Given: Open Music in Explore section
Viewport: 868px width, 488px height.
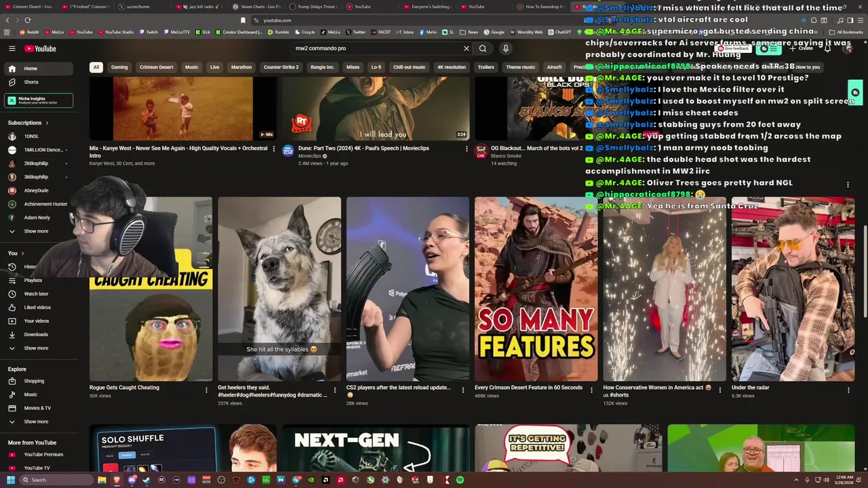Looking at the screenshot, I should pyautogui.click(x=38, y=394).
